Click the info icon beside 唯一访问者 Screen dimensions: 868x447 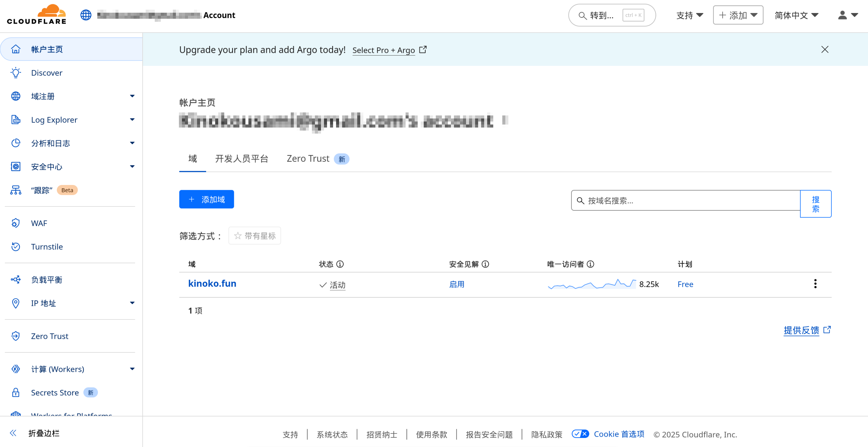point(591,264)
